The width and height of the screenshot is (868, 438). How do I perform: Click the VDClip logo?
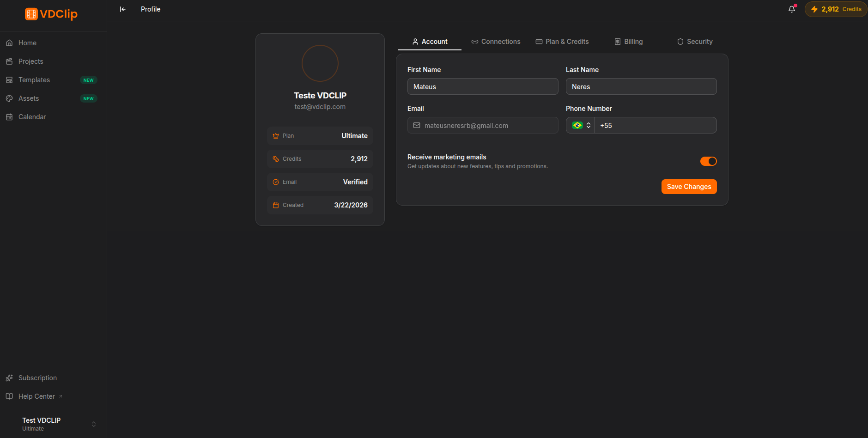tap(51, 14)
